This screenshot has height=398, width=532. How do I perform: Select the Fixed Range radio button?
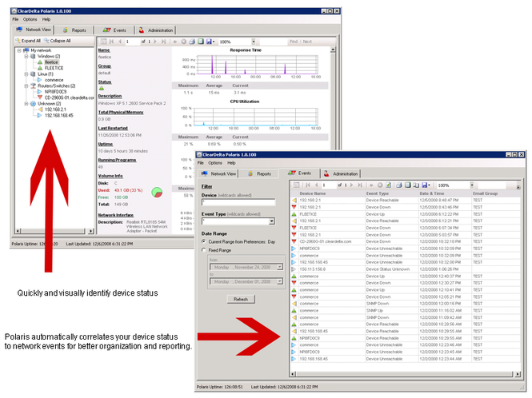point(204,250)
